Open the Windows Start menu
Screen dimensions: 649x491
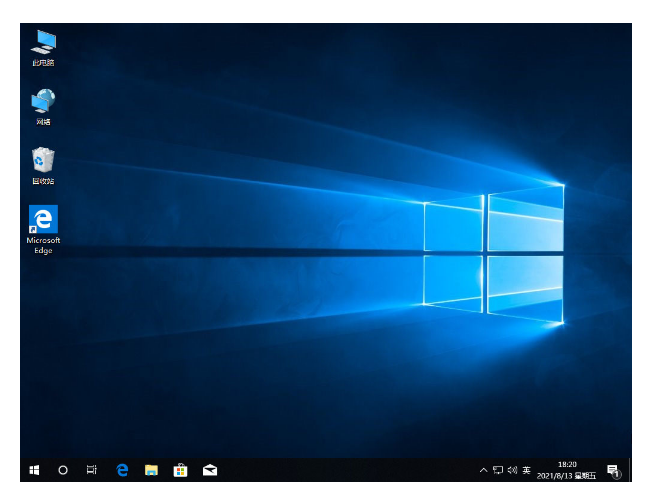coord(34,469)
